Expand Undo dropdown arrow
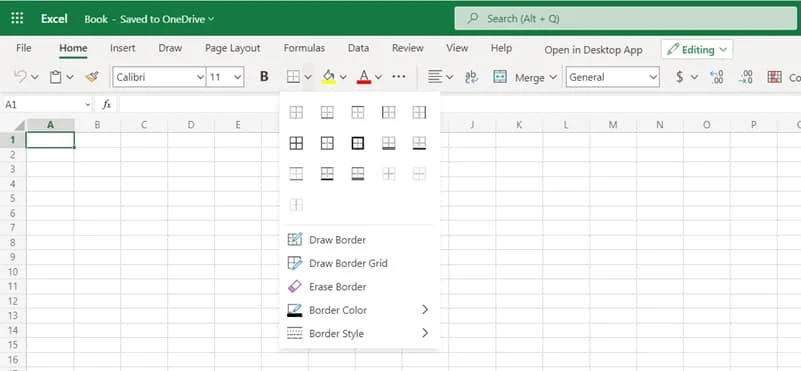 [35, 78]
